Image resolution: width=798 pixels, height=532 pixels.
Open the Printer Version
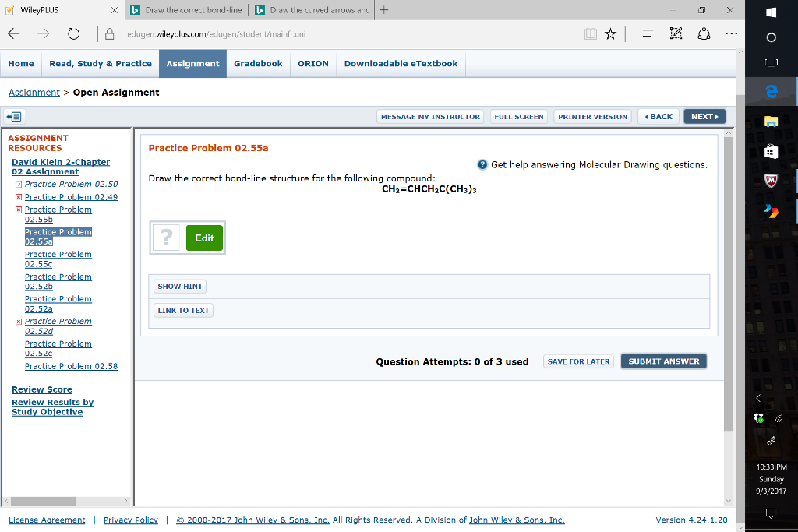click(592, 117)
